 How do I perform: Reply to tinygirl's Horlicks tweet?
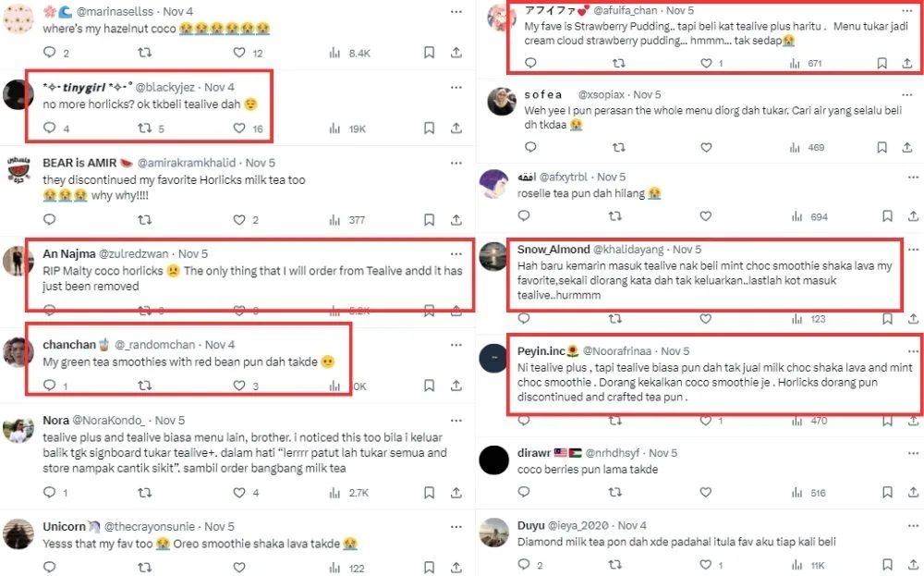pyautogui.click(x=48, y=129)
